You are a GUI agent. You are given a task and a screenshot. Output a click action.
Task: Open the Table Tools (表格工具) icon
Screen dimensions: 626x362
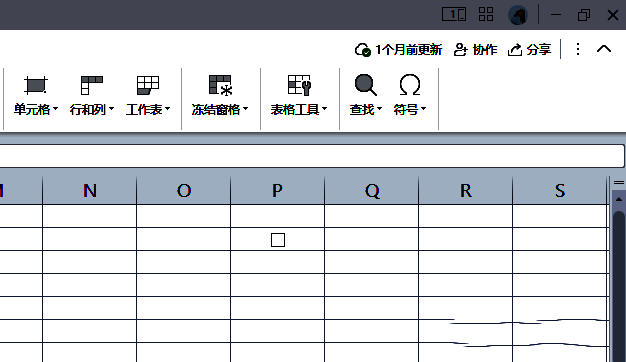pos(299,85)
